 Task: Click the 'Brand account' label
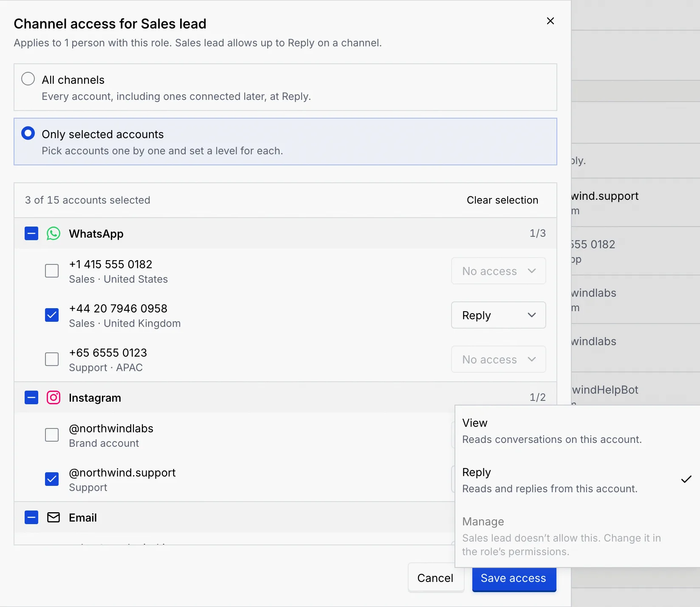pyautogui.click(x=104, y=443)
